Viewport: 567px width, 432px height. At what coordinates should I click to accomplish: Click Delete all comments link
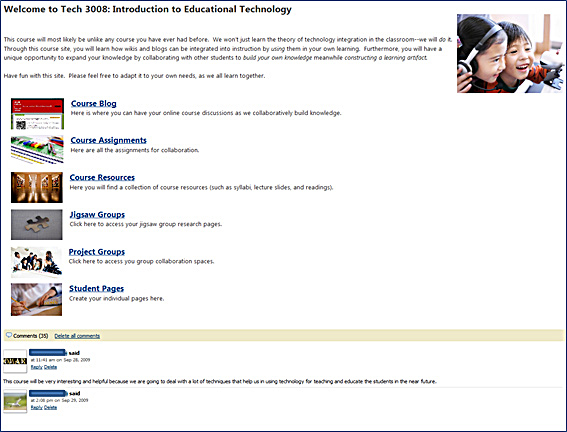(77, 336)
